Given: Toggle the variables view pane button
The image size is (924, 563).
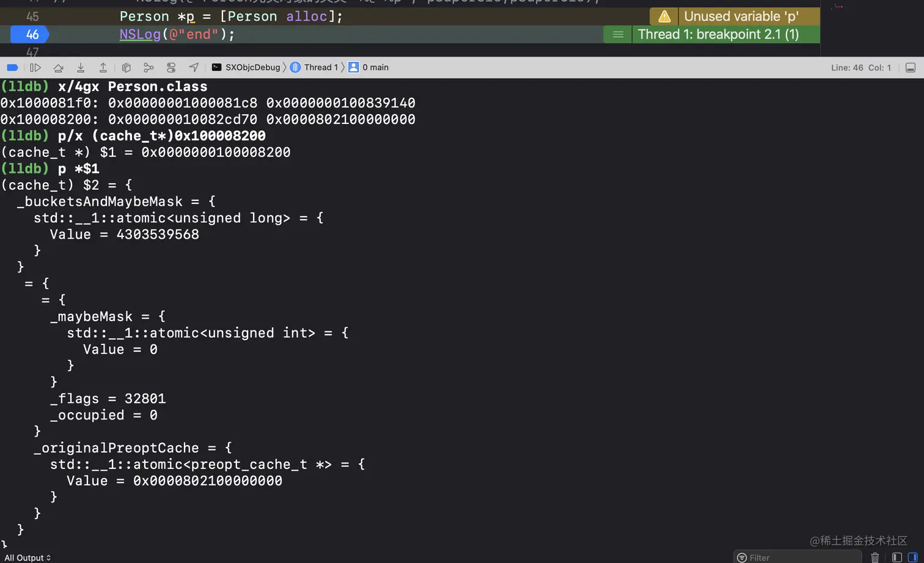Looking at the screenshot, I should point(897,558).
